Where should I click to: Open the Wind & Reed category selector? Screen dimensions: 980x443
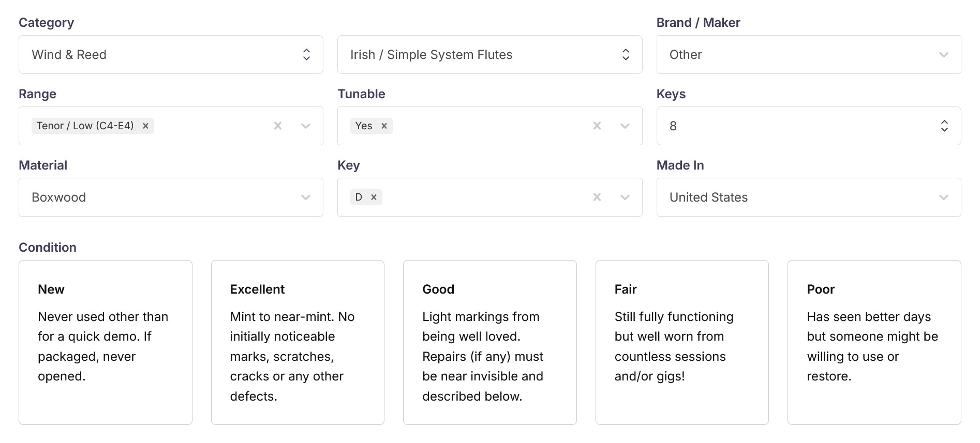tap(171, 55)
